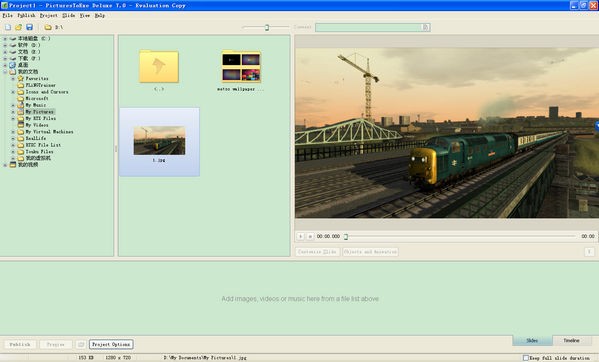The image size is (599, 362).
Task: Select the parent folder up-arrow icon
Action: (159, 66)
